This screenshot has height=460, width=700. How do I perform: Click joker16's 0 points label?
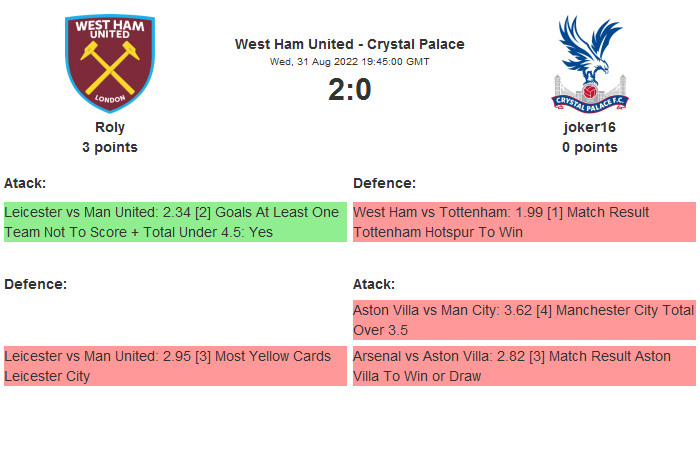pyautogui.click(x=589, y=147)
